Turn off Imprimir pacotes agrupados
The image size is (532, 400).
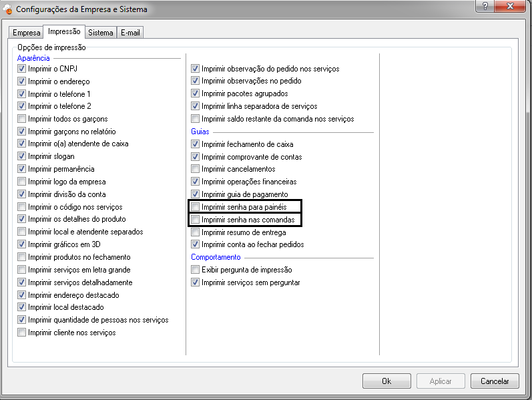coord(196,93)
